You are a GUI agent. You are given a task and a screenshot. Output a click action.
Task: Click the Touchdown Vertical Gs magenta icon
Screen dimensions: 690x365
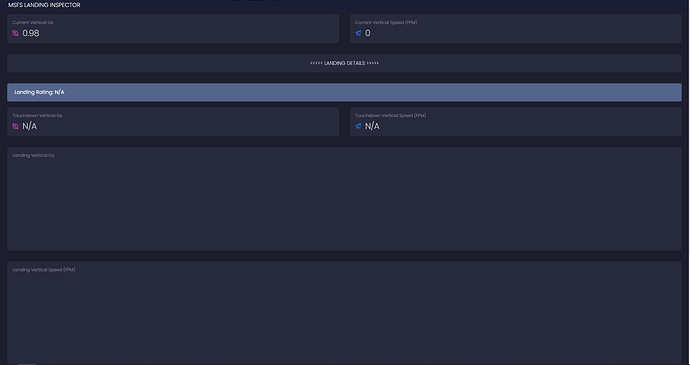pos(15,126)
